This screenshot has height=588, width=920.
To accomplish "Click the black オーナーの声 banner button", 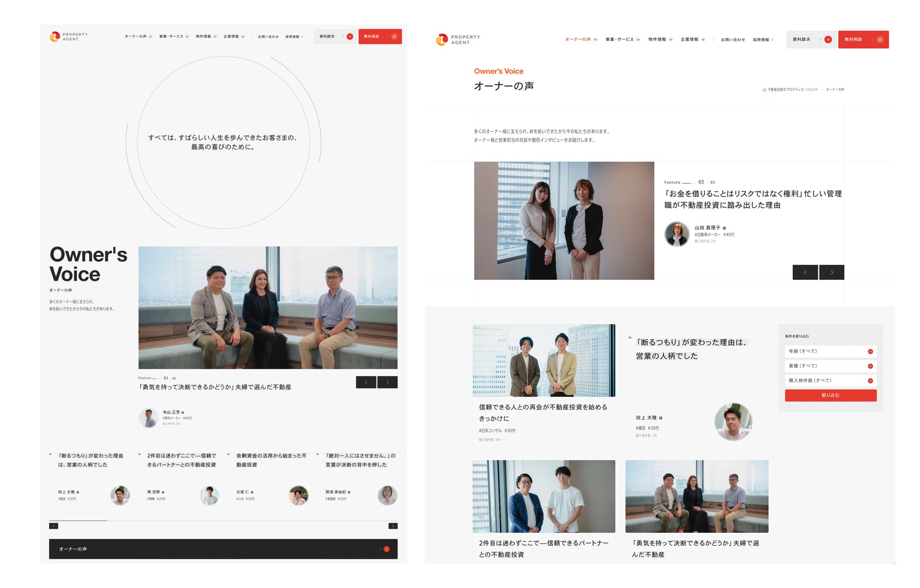I will [x=223, y=549].
